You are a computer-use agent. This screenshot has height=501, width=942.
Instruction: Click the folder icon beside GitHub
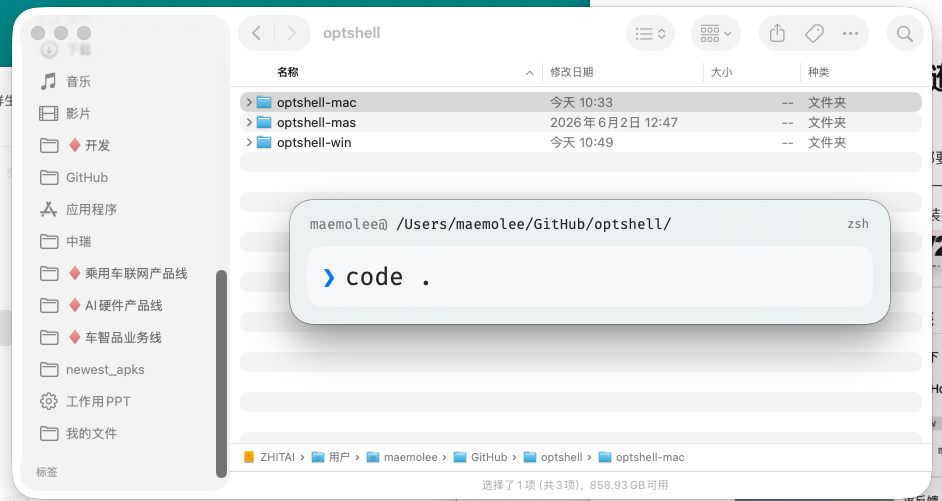pyautogui.click(x=48, y=177)
